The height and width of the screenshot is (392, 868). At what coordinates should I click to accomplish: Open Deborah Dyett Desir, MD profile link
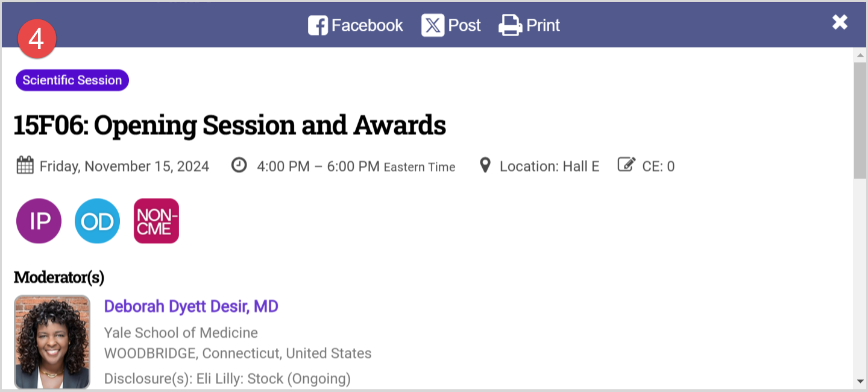(x=191, y=306)
